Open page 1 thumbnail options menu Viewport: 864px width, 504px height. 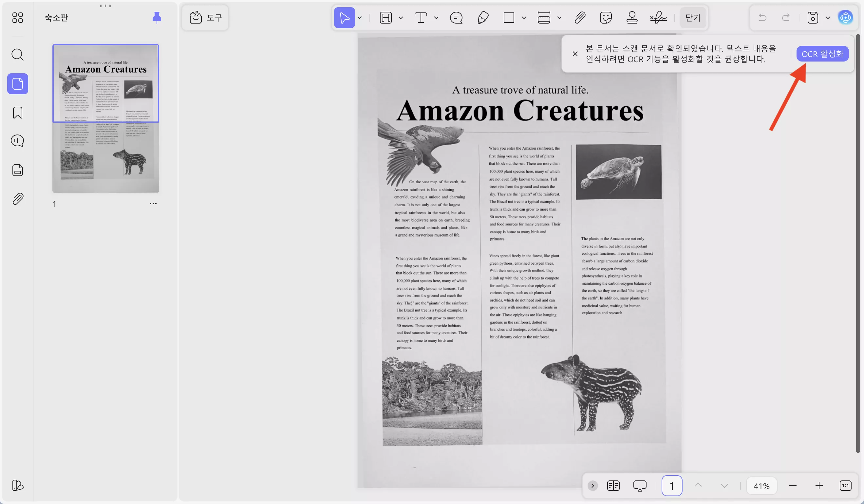coord(153,204)
